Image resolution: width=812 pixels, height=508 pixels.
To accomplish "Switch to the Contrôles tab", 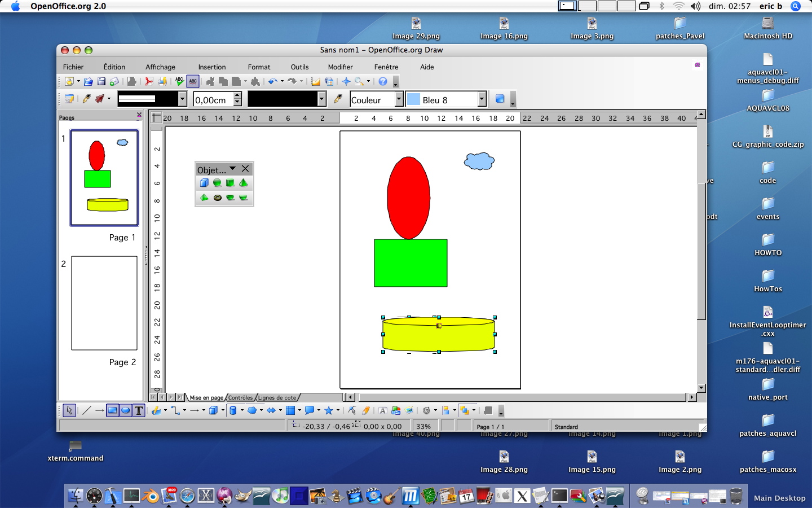I will click(x=240, y=398).
